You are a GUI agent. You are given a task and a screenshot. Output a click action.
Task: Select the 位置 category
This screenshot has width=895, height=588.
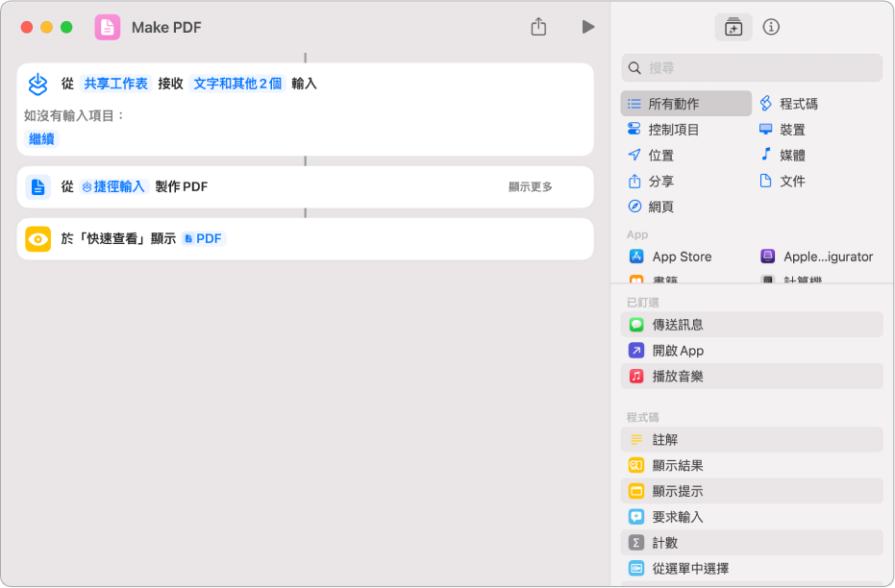click(651, 155)
